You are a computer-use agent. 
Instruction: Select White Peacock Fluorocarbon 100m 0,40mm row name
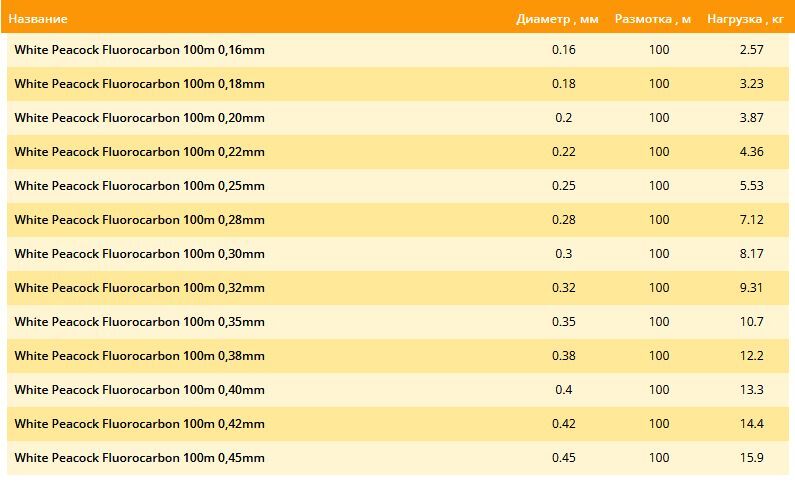(139, 389)
